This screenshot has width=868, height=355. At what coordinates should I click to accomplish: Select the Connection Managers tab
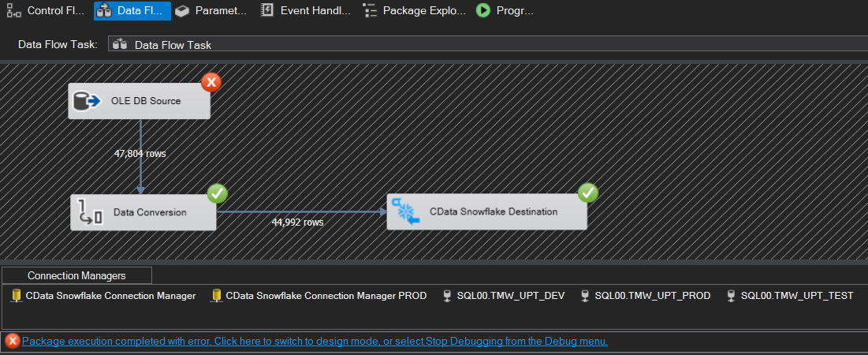[77, 275]
